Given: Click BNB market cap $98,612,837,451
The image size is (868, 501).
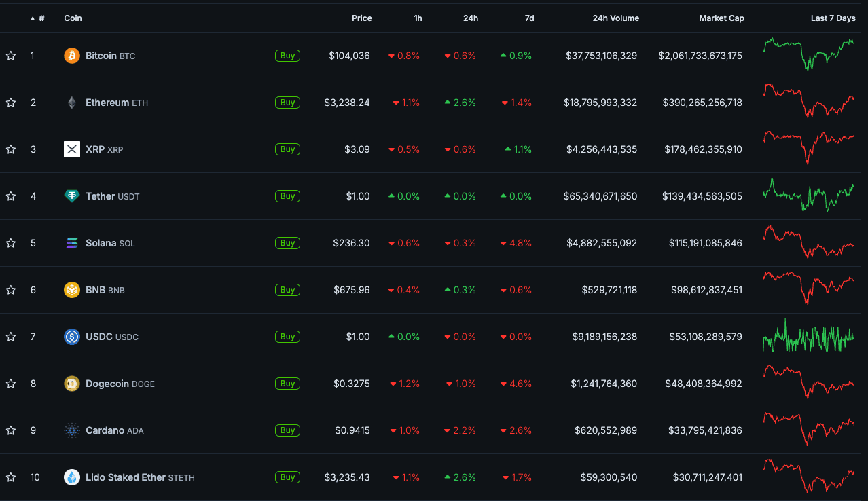Looking at the screenshot, I should tap(706, 290).
